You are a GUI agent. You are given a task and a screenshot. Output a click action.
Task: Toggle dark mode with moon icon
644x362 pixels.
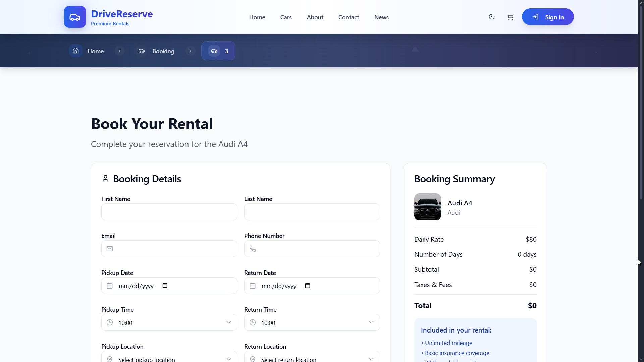491,17
